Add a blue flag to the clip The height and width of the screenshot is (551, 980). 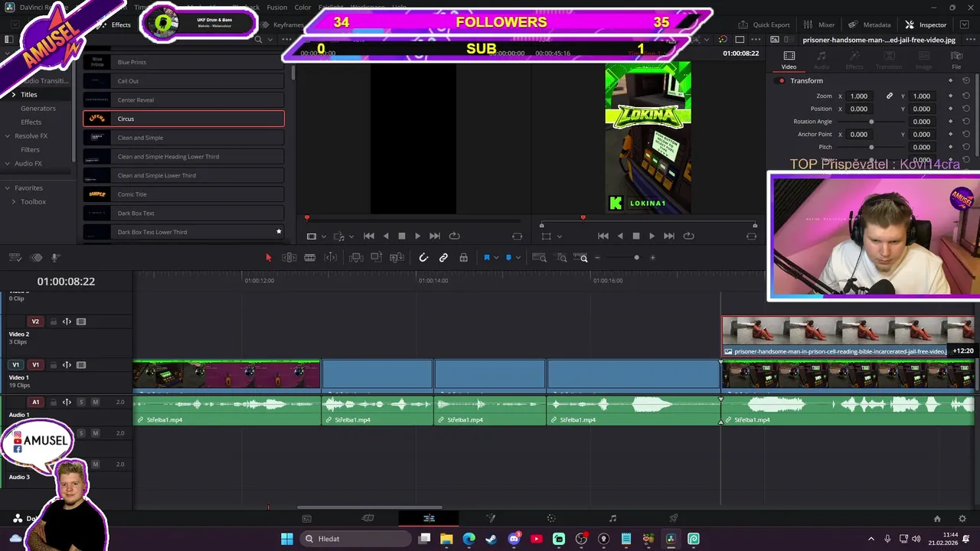(x=486, y=258)
